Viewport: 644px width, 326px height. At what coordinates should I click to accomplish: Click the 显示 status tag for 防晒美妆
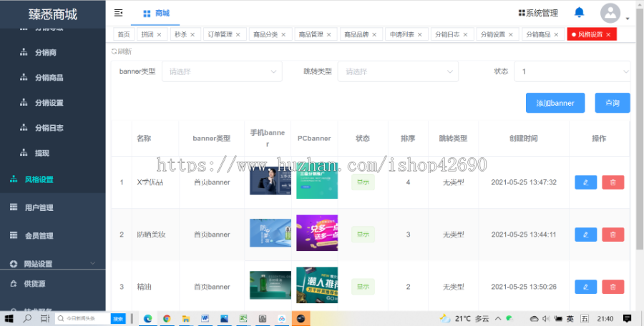pos(363,234)
